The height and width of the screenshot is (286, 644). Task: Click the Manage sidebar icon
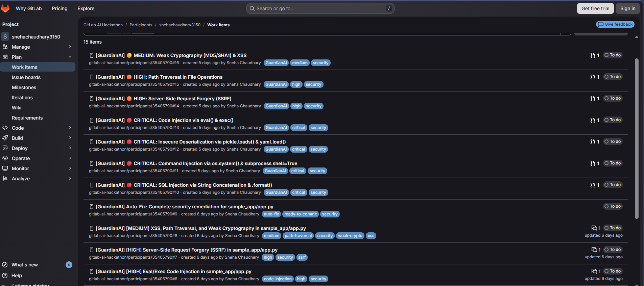click(5, 47)
